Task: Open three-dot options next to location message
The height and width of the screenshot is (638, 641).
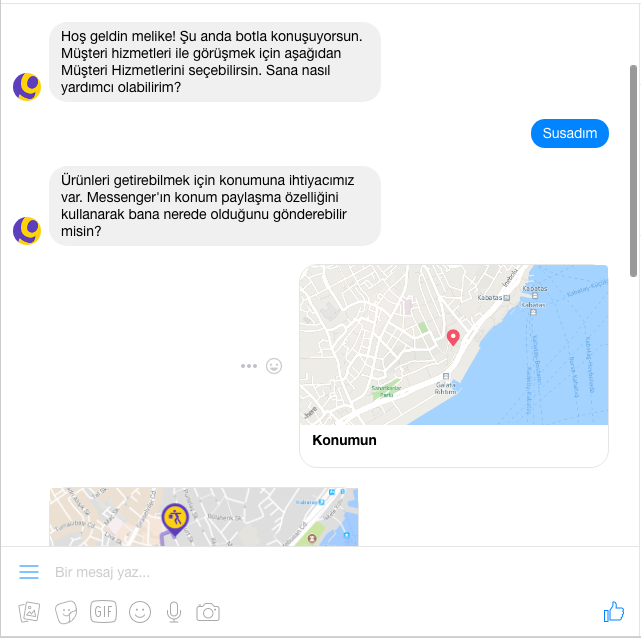Action: click(249, 366)
